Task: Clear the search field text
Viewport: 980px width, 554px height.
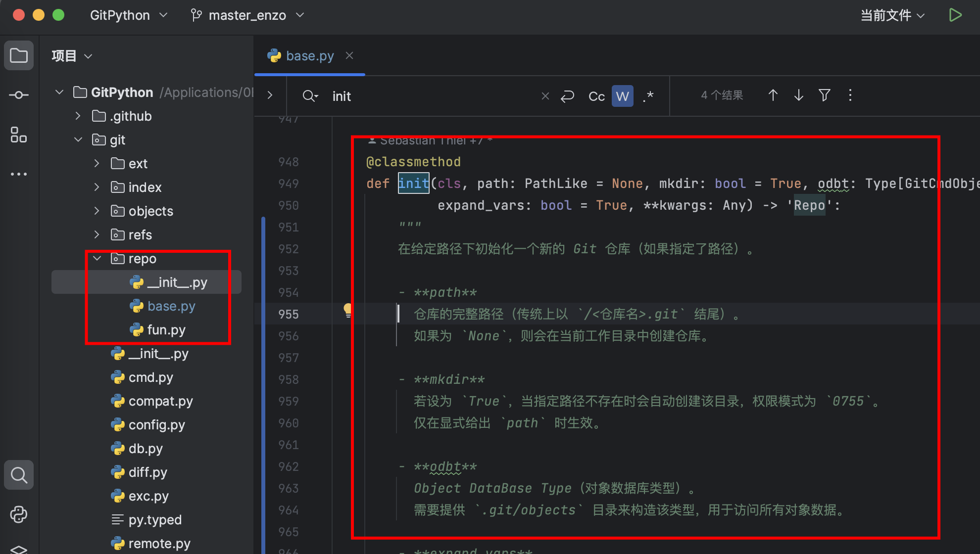Action: (545, 96)
